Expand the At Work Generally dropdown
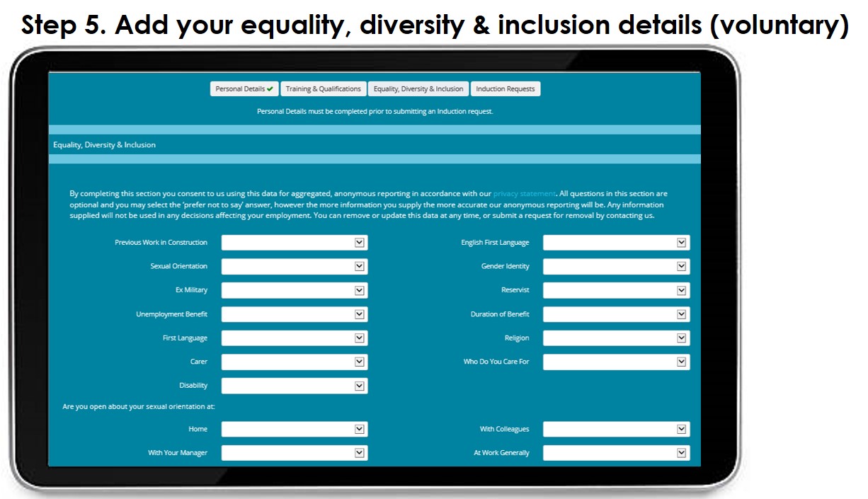The width and height of the screenshot is (868, 499). (616, 453)
